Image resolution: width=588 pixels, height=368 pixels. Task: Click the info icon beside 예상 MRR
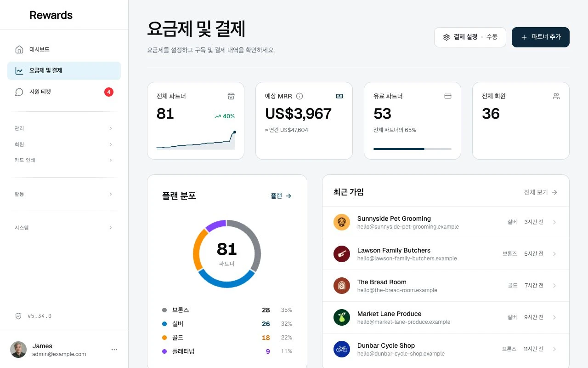pos(300,96)
